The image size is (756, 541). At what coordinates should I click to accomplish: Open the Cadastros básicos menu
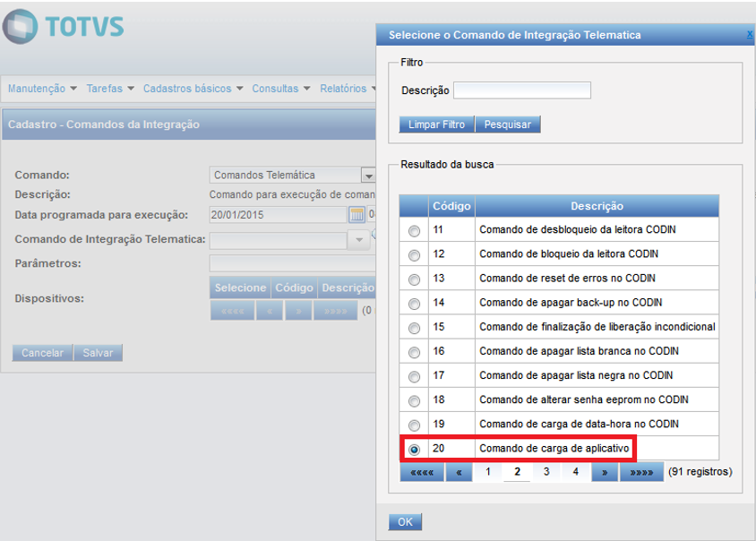[193, 89]
